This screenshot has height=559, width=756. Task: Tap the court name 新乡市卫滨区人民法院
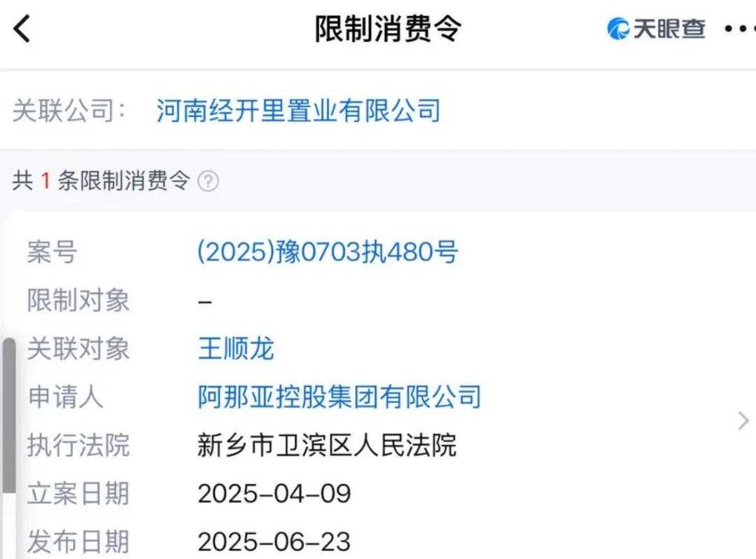coord(328,446)
